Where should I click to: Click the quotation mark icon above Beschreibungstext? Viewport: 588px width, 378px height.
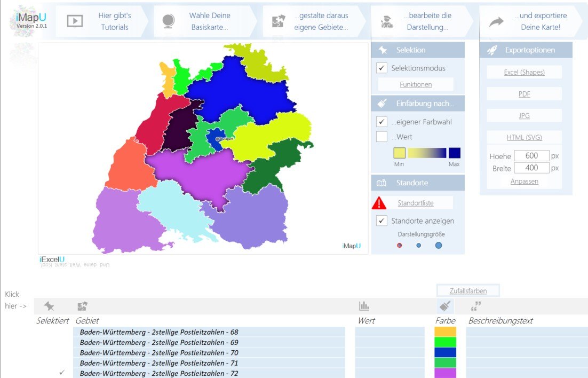476,306
